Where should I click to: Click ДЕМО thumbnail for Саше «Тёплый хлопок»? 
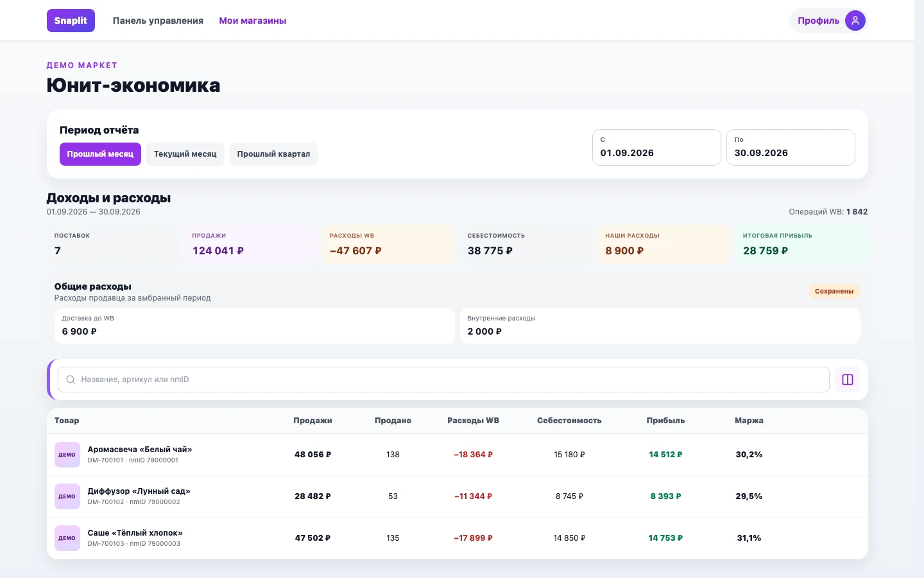pyautogui.click(x=67, y=538)
